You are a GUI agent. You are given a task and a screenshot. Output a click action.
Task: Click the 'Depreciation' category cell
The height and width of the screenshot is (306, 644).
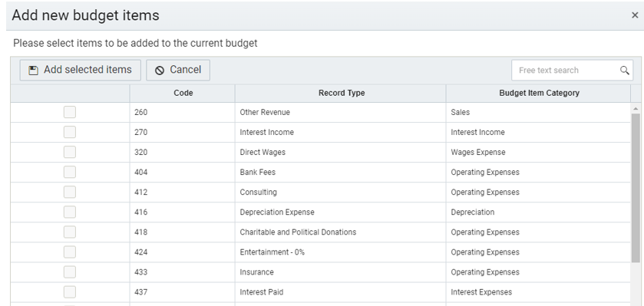coord(538,212)
